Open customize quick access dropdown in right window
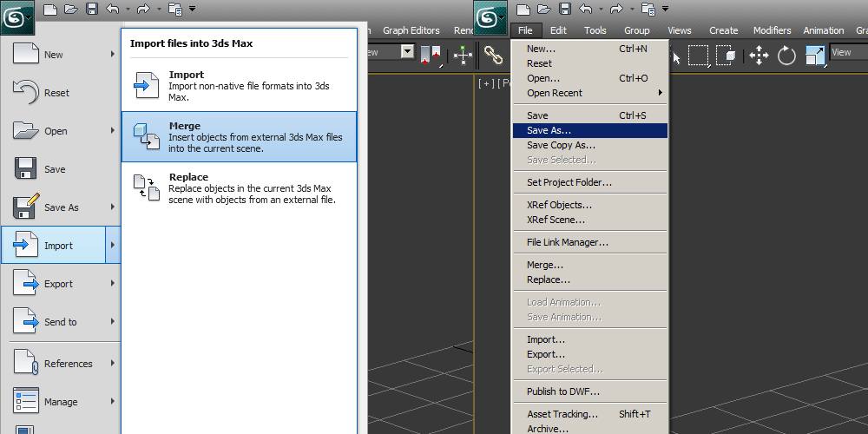Image resolution: width=868 pixels, height=434 pixels. [x=666, y=9]
